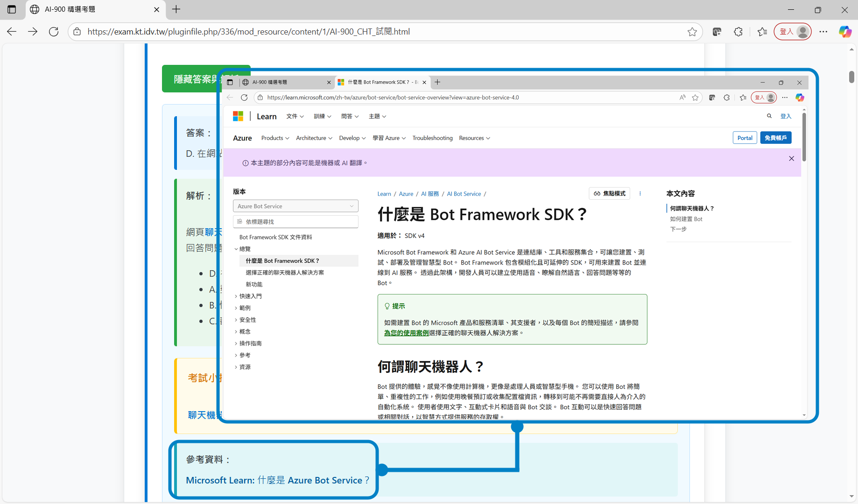The width and height of the screenshot is (858, 504).
Task: Toggle the 隱藏答案與解析 green button
Action: tap(191, 79)
